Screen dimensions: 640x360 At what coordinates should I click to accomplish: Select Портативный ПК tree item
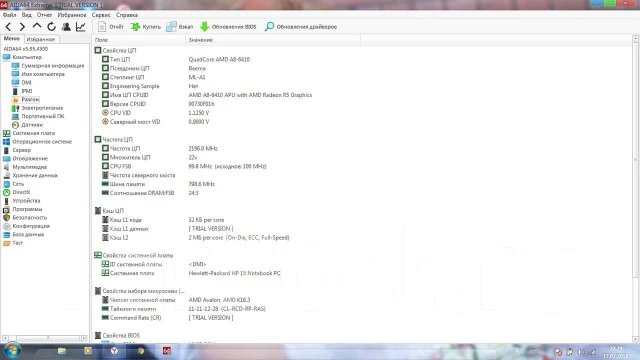(x=43, y=116)
